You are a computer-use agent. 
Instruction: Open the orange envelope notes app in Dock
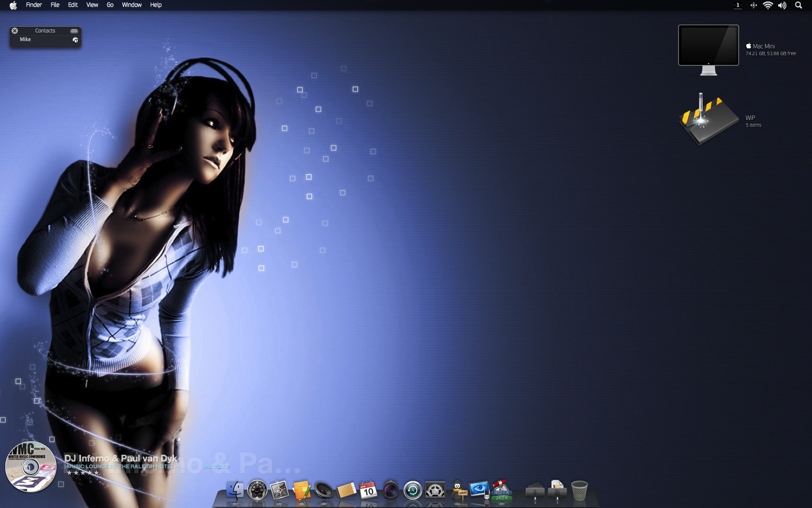click(x=302, y=490)
